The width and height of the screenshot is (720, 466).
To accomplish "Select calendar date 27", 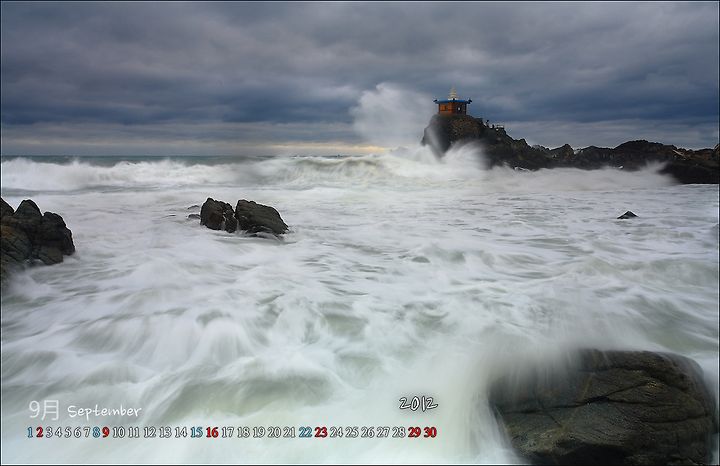I will [383, 432].
